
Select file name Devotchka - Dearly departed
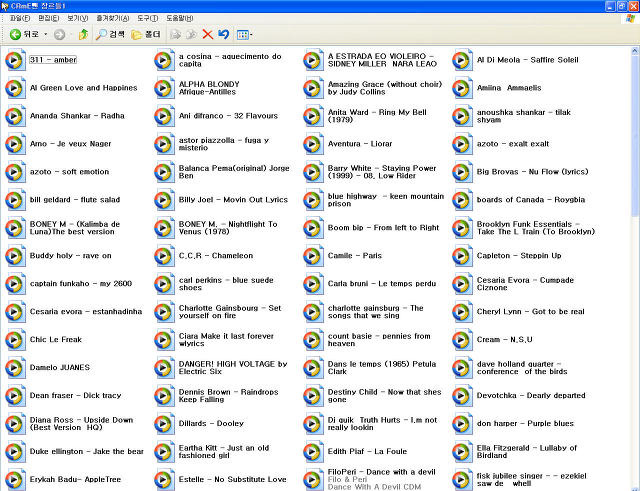point(531,395)
